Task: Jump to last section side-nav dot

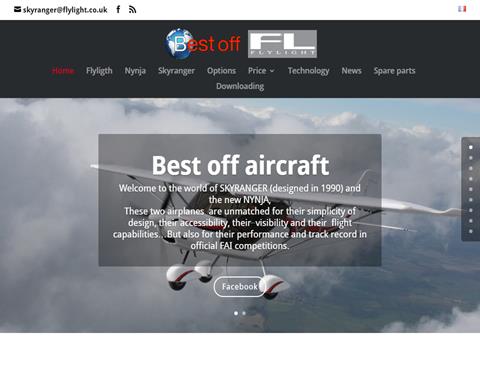Action: pos(471,231)
